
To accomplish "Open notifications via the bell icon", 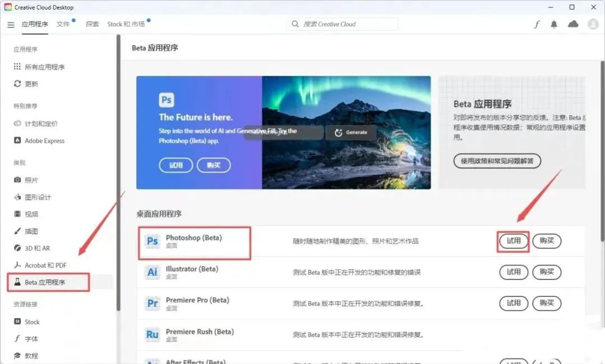I will 554,24.
